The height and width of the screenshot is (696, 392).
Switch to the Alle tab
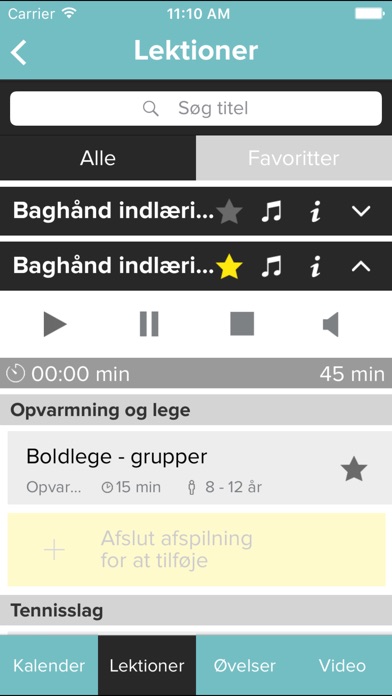tap(98, 158)
